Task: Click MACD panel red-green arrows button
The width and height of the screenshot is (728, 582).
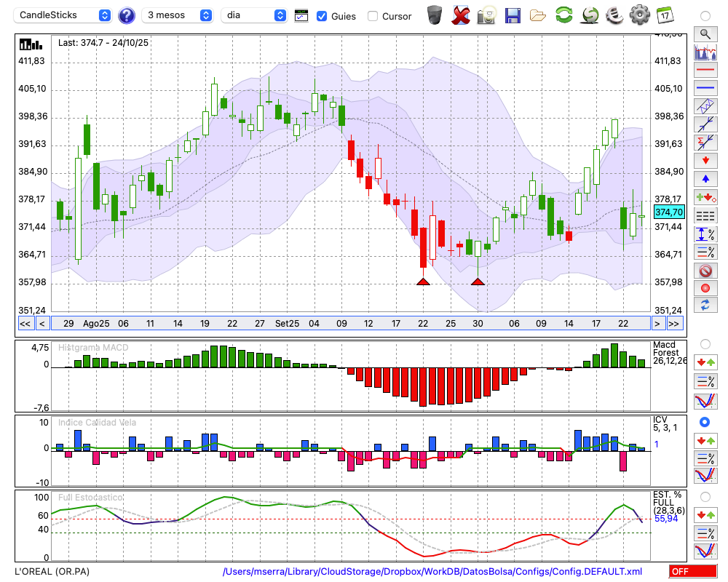Action: 705,362
